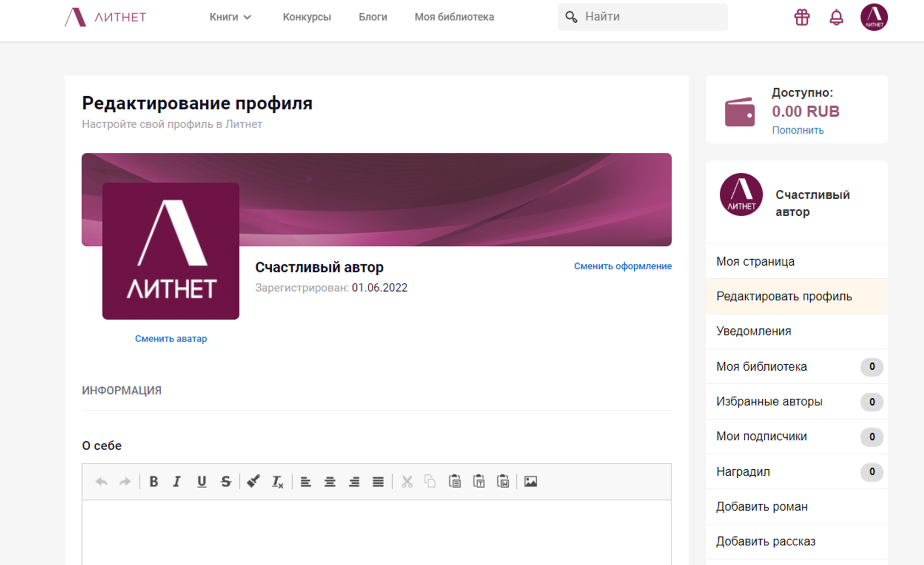924x565 pixels.
Task: Click Сменить оформление link
Action: [x=623, y=266]
